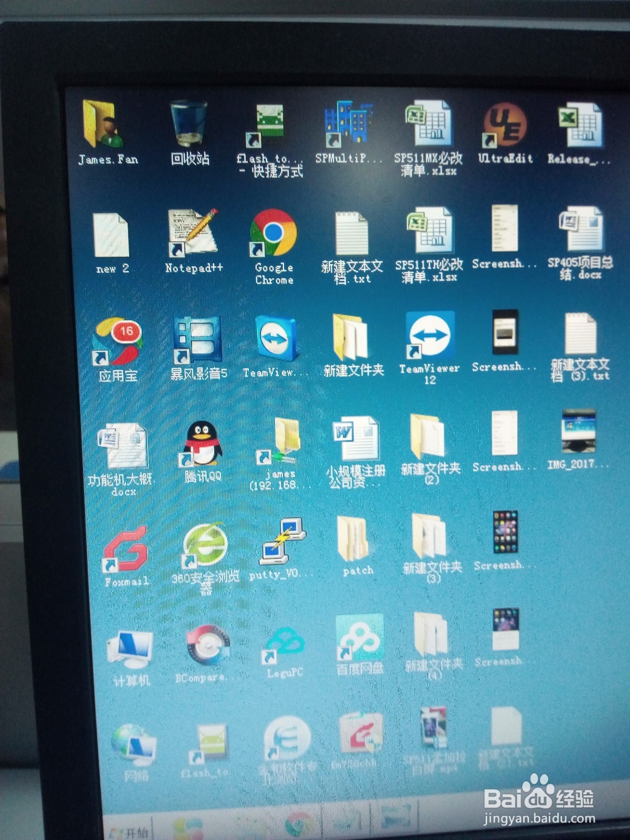
Task: Launch 腾讯QQ penguin icon
Action: 203,452
